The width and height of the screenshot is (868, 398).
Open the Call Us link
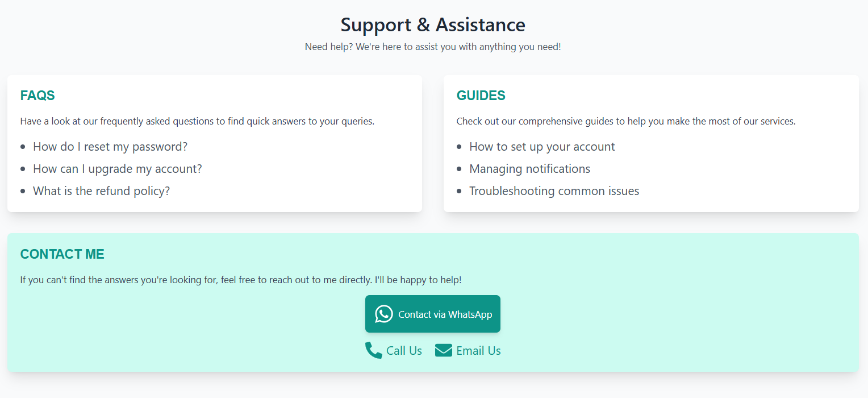(x=404, y=351)
